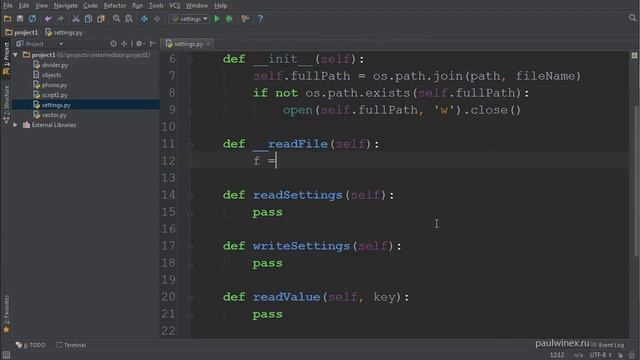Click settings.py in the navigation breadcrumb
This screenshot has width=640, height=360.
pyautogui.click(x=64, y=32)
